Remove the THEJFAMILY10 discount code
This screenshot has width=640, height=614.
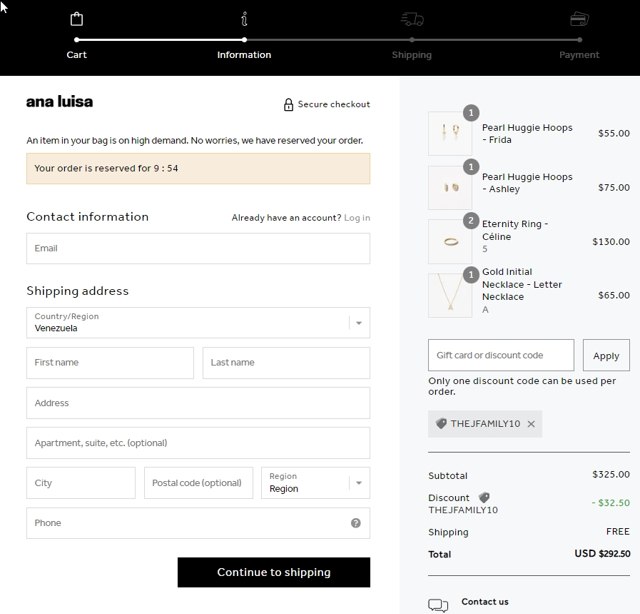(x=531, y=424)
